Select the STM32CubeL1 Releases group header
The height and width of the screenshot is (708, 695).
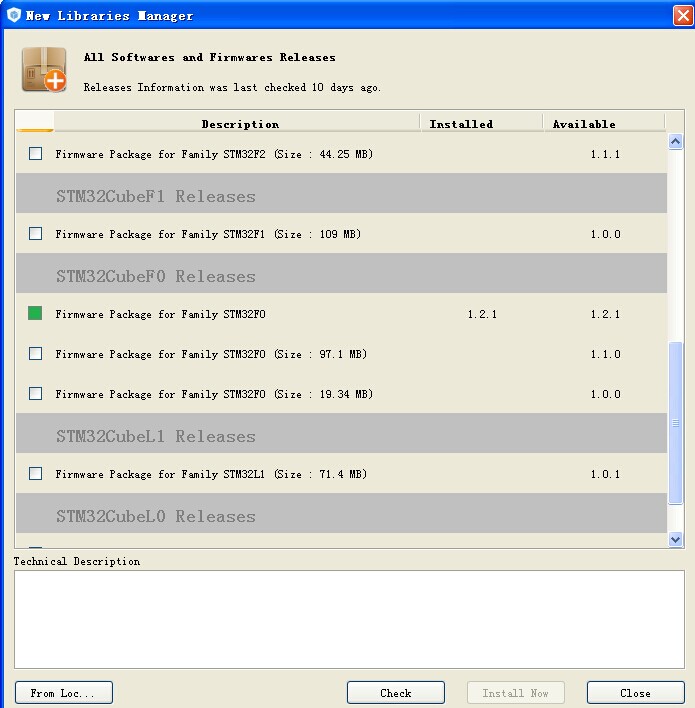341,433
